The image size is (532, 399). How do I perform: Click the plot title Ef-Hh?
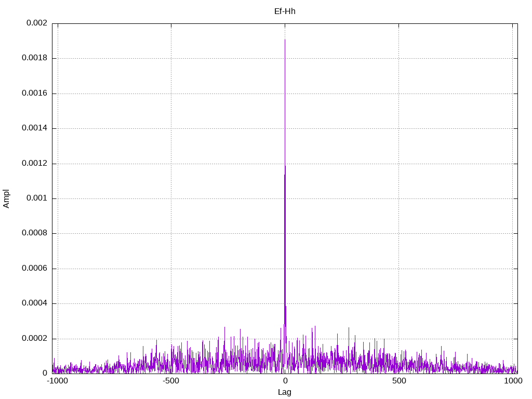tap(285, 11)
